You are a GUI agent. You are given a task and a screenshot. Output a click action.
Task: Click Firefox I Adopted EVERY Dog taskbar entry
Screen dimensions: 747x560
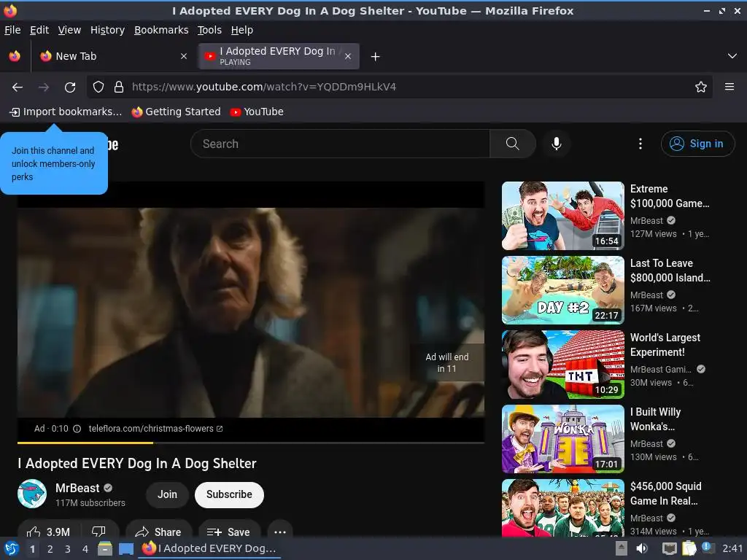tap(210, 548)
